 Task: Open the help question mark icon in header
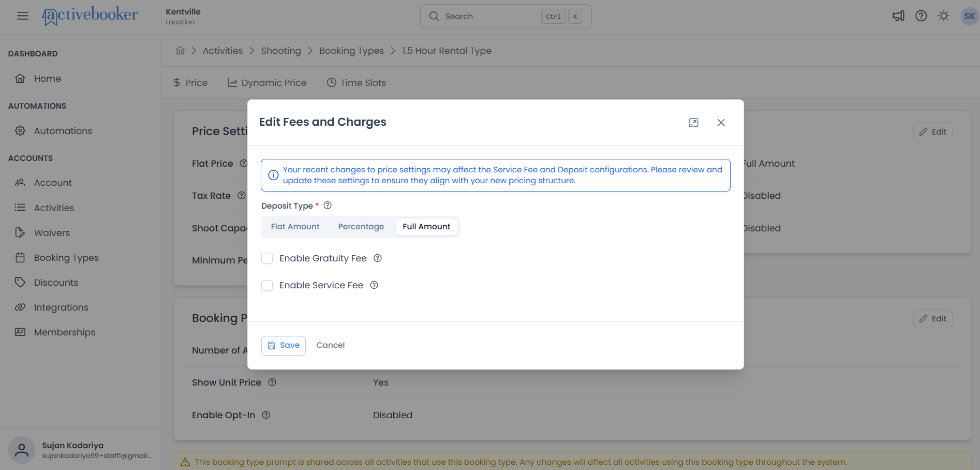tap(921, 16)
